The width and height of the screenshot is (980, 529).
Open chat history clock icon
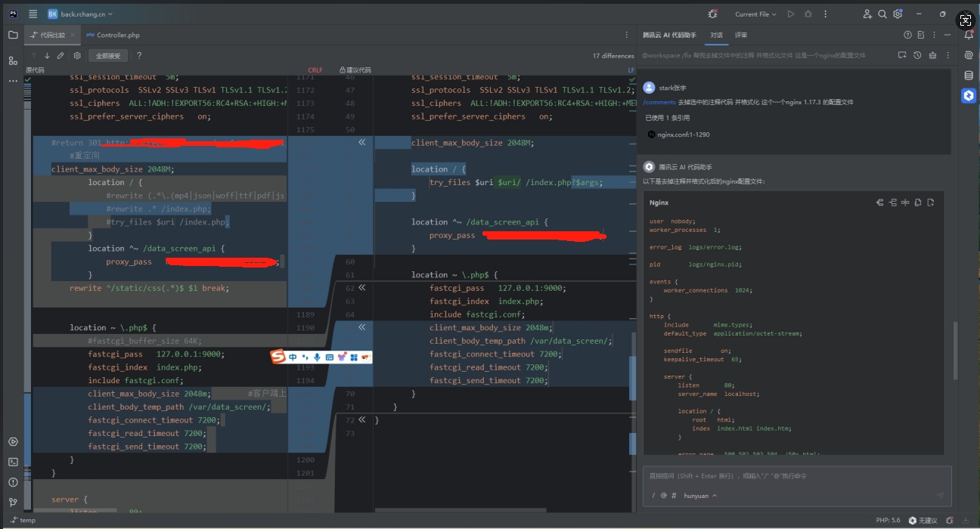click(x=917, y=55)
